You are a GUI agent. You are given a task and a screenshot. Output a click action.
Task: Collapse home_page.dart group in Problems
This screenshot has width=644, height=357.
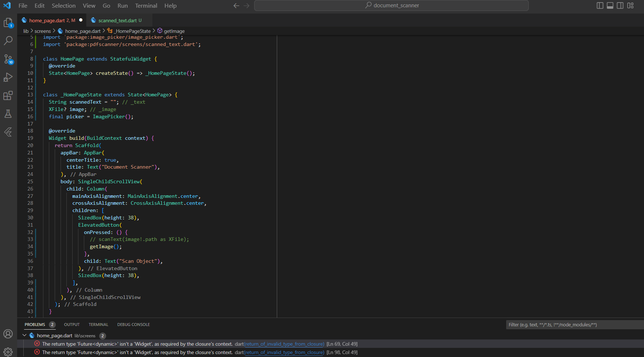click(x=24, y=335)
